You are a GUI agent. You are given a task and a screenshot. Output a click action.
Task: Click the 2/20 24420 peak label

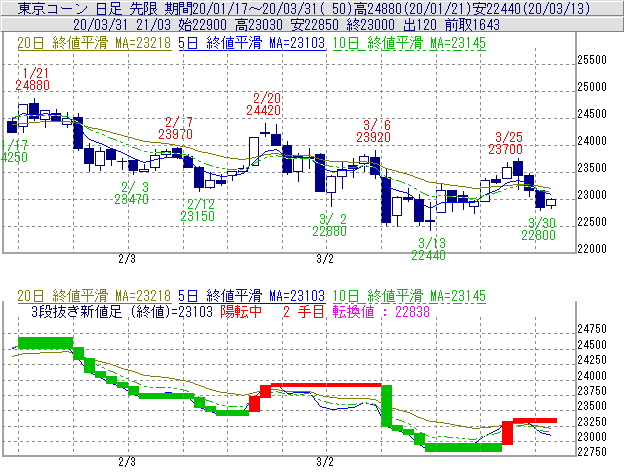pos(263,104)
